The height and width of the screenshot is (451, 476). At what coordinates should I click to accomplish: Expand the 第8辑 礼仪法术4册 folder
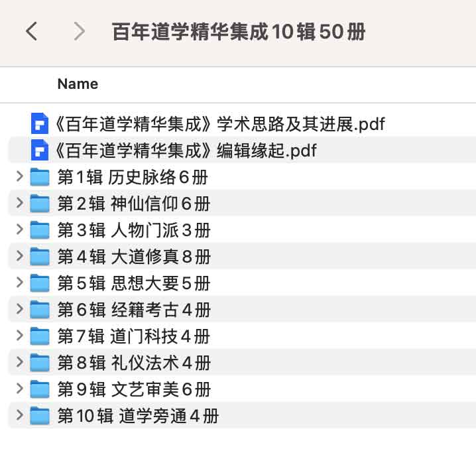click(x=19, y=363)
